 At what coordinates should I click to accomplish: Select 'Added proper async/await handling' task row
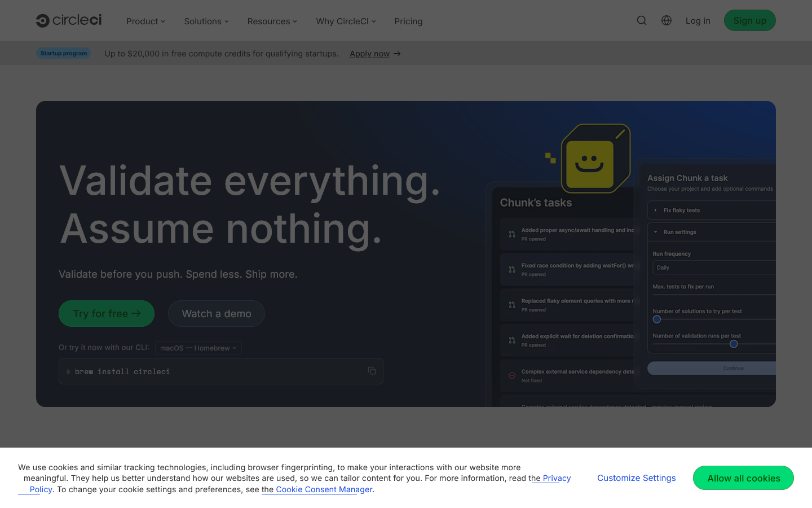point(567,234)
